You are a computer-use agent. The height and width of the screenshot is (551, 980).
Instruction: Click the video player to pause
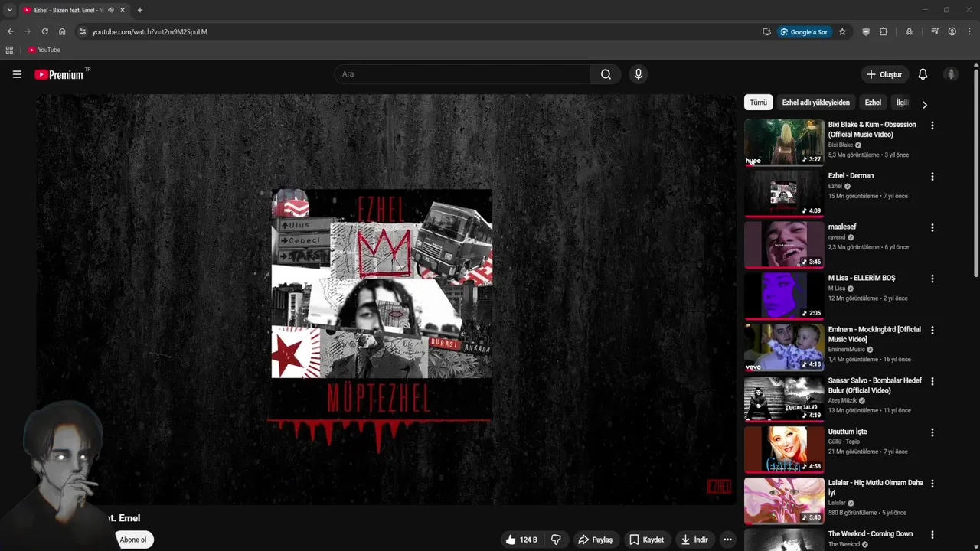385,299
